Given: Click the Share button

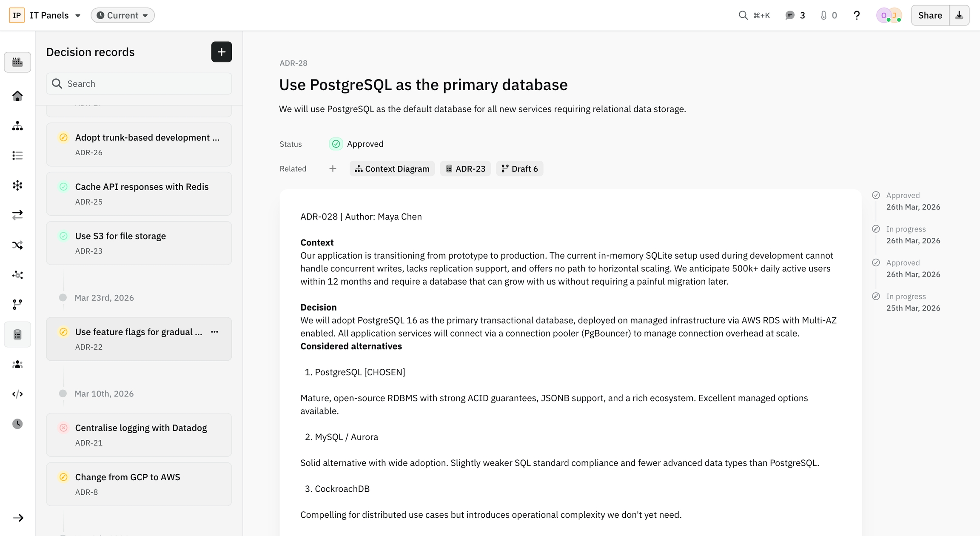Looking at the screenshot, I should (930, 15).
